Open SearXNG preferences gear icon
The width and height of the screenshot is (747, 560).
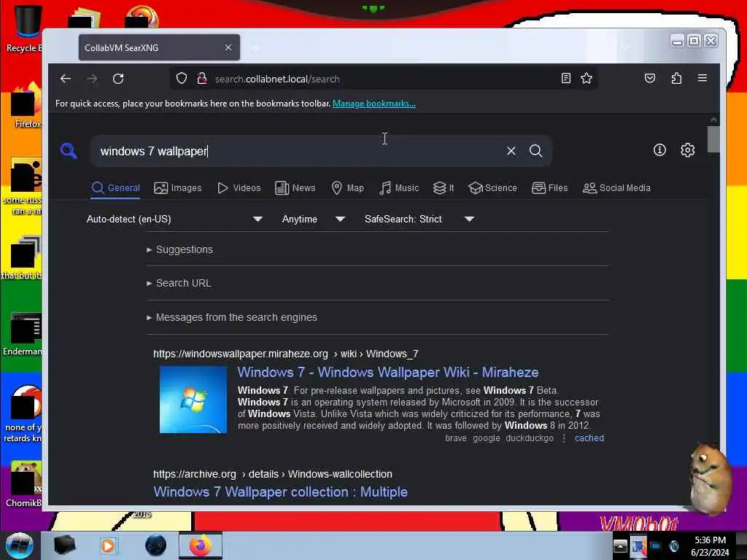pyautogui.click(x=687, y=150)
